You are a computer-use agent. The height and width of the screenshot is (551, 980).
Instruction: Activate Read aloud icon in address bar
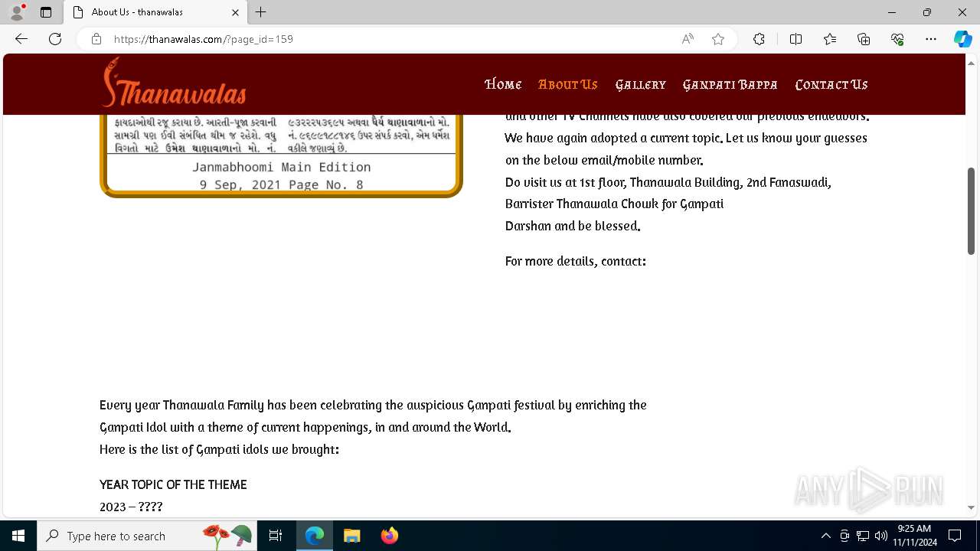coord(688,39)
